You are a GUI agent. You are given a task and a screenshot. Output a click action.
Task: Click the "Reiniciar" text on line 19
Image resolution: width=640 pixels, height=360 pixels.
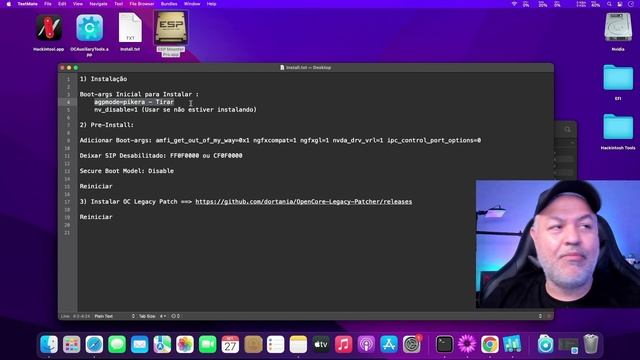click(96, 217)
